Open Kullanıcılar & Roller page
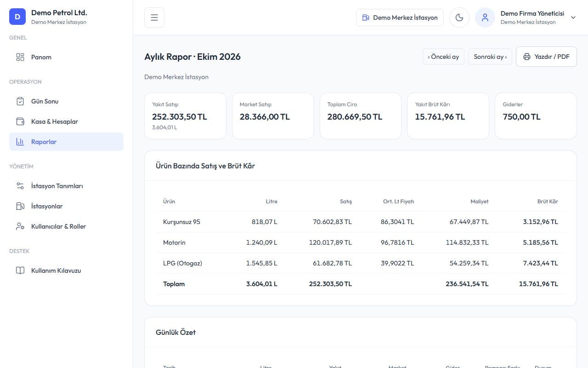Viewport: 588px width, 368px height. [x=66, y=226]
